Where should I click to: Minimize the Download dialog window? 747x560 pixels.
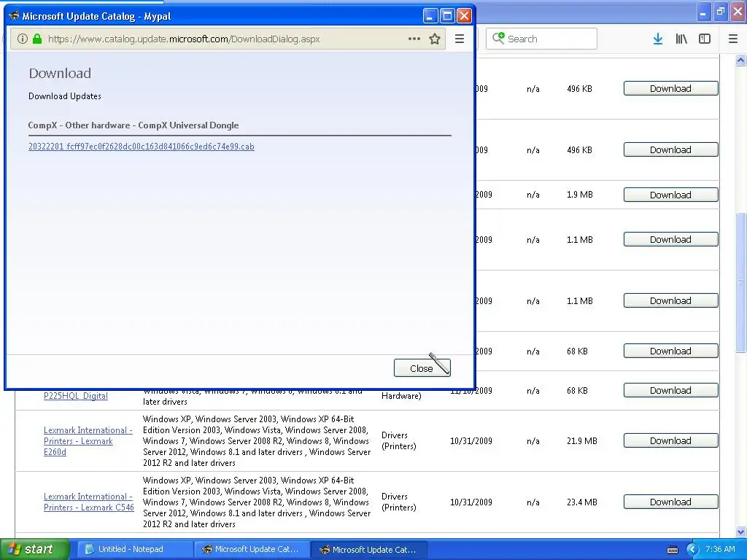[430, 16]
